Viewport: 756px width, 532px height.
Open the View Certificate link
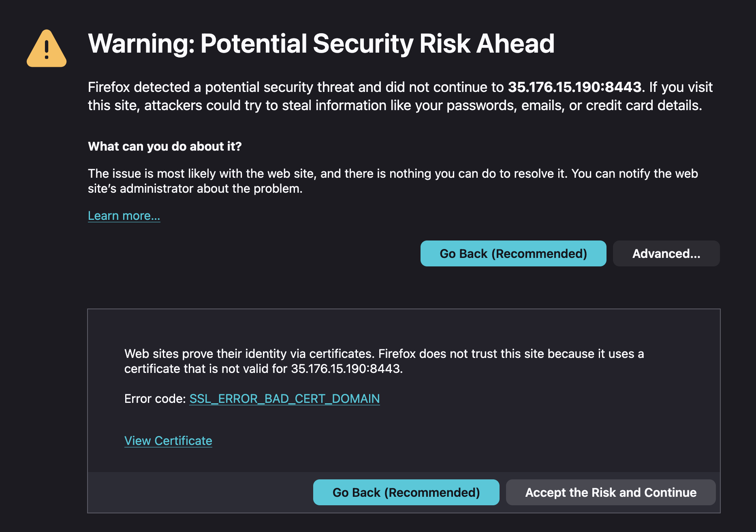168,441
